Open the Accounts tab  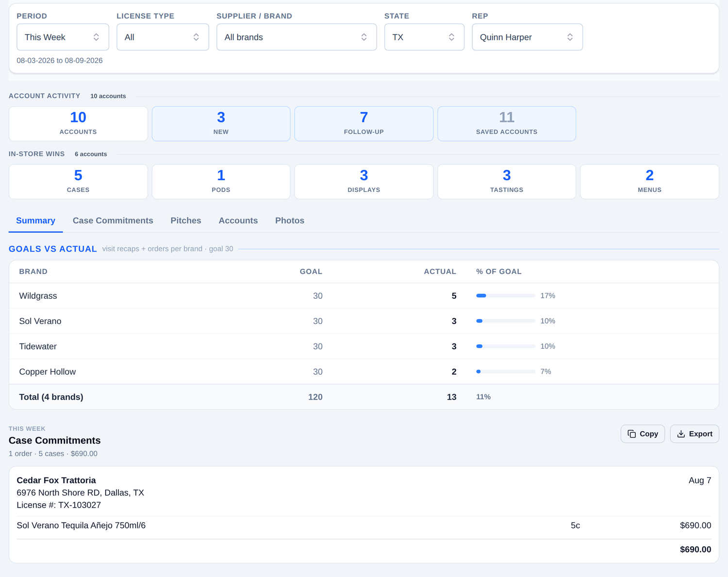click(238, 221)
